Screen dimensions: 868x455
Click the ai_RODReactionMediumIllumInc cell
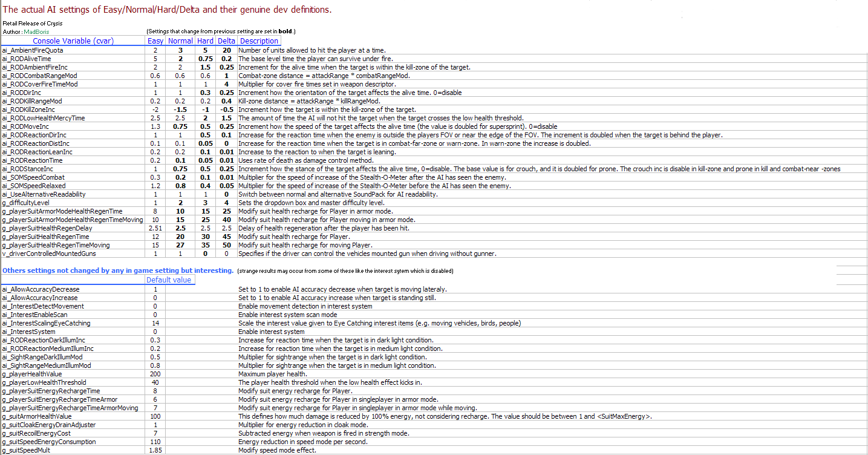point(73,349)
